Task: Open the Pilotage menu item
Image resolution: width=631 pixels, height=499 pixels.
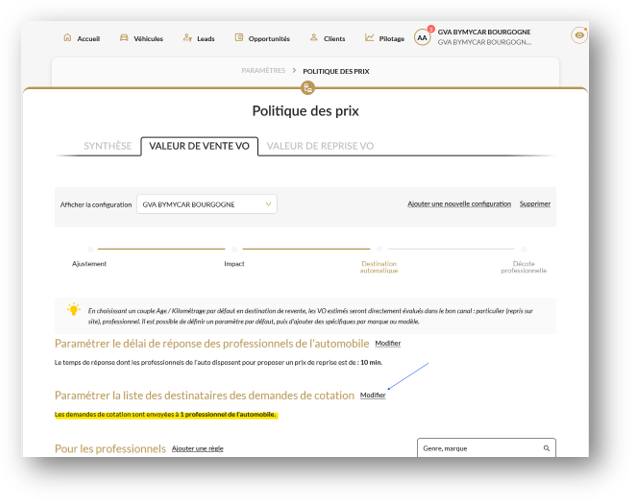Action: pos(392,39)
